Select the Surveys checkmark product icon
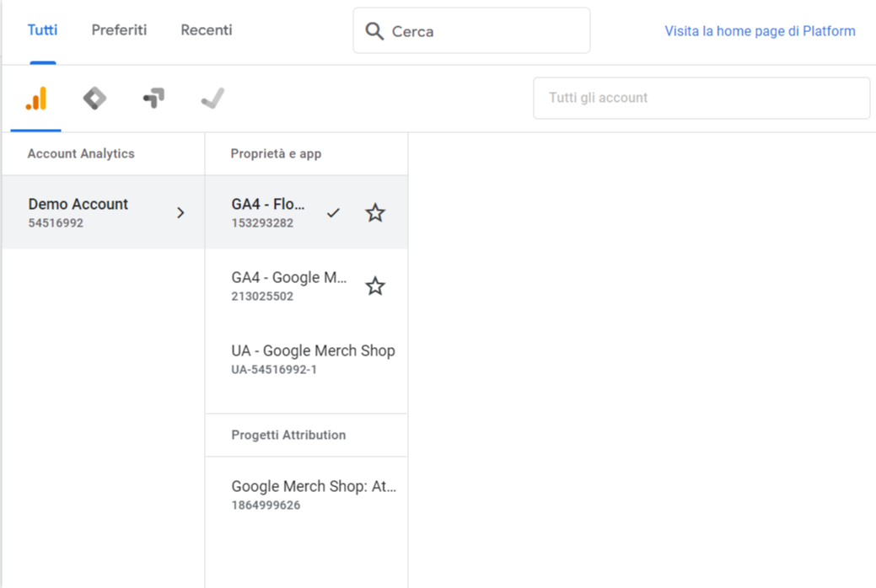Viewport: 876px width, 588px height. (212, 99)
